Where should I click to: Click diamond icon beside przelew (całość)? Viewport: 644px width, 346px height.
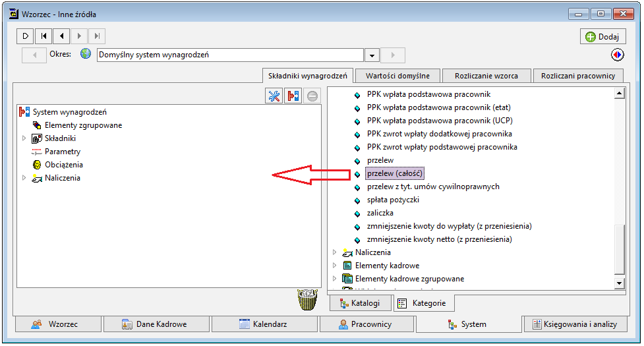point(357,174)
